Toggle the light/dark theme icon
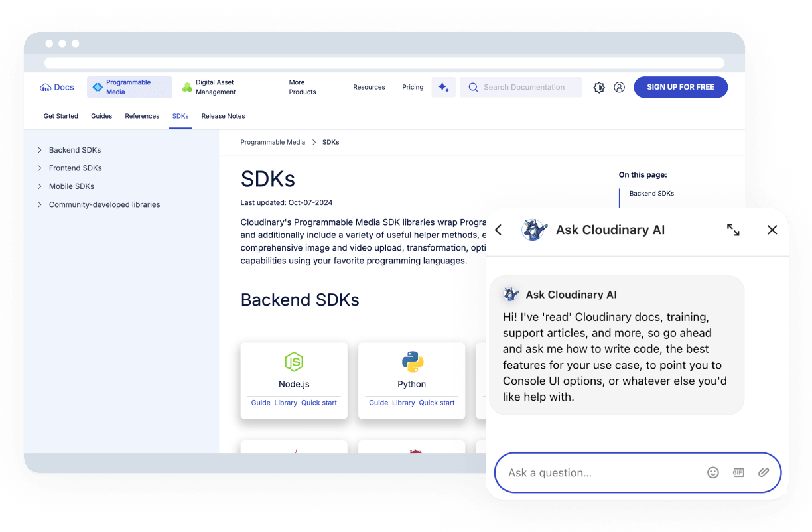The width and height of the screenshot is (812, 532). pos(599,87)
